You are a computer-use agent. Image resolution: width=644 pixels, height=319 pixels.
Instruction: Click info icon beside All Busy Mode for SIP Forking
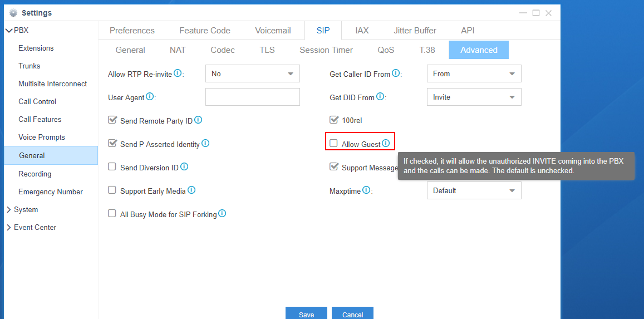pyautogui.click(x=222, y=213)
